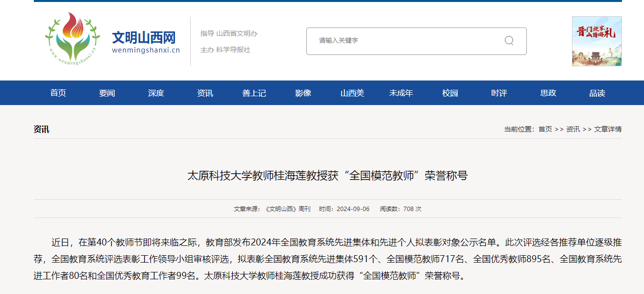
Task: Open the 影像 section
Action: pos(303,93)
